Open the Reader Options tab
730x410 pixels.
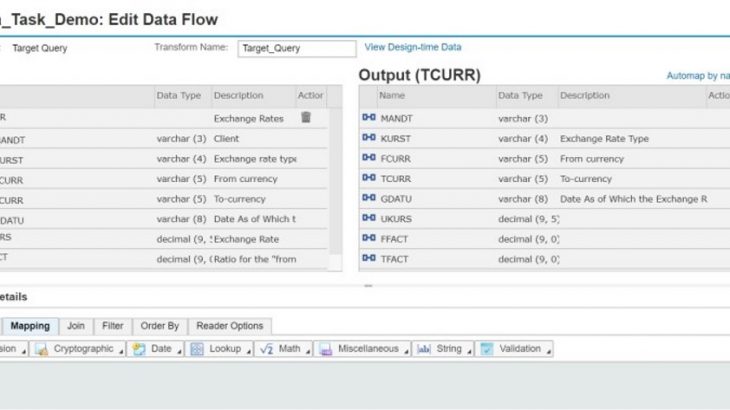click(x=230, y=326)
